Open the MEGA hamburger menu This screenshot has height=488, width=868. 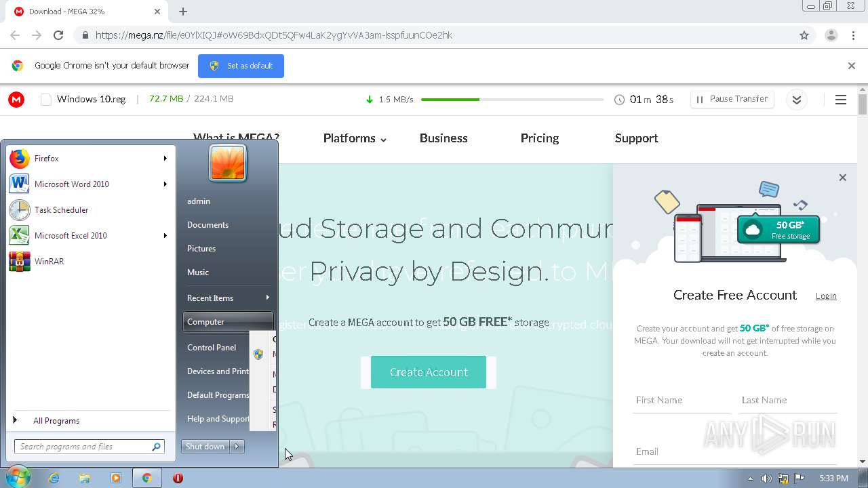[x=841, y=100]
